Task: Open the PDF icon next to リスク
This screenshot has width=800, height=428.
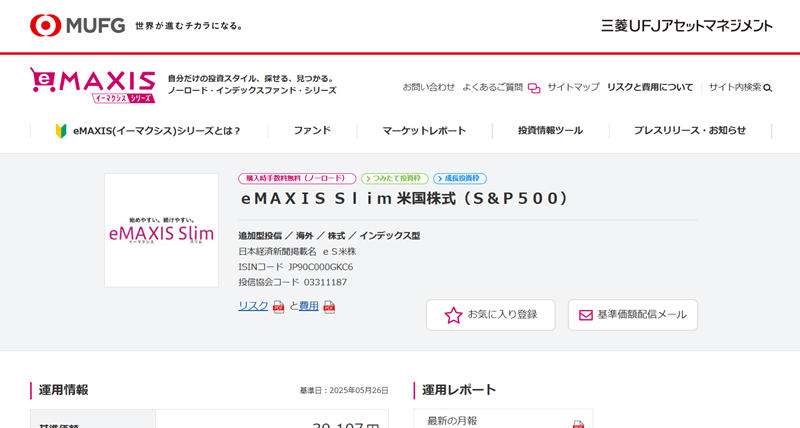Action: 278,307
